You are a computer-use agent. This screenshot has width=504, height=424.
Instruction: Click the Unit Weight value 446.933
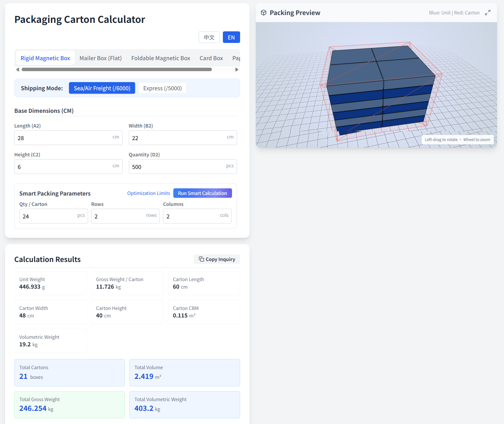(30, 287)
